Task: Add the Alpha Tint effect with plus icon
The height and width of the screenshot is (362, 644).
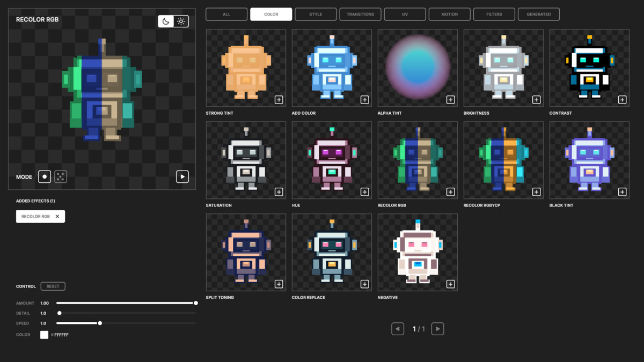Action: tap(450, 100)
